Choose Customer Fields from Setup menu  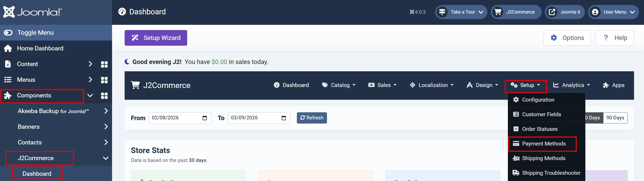(546, 114)
